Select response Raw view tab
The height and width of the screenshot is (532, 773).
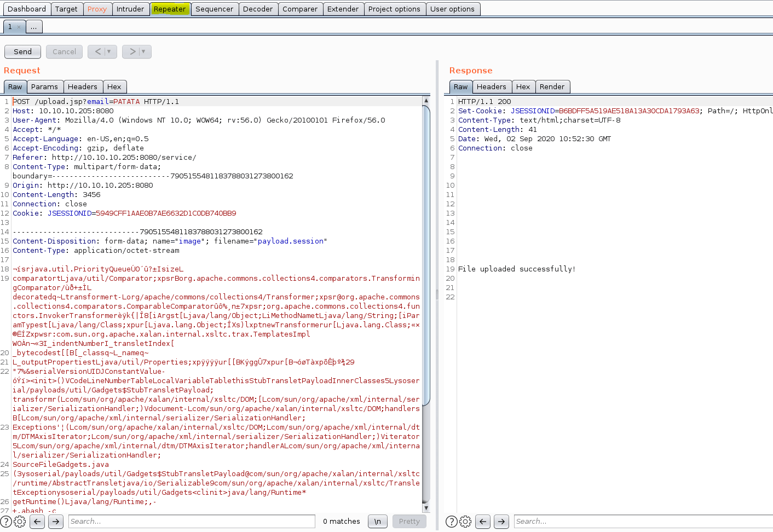461,86
